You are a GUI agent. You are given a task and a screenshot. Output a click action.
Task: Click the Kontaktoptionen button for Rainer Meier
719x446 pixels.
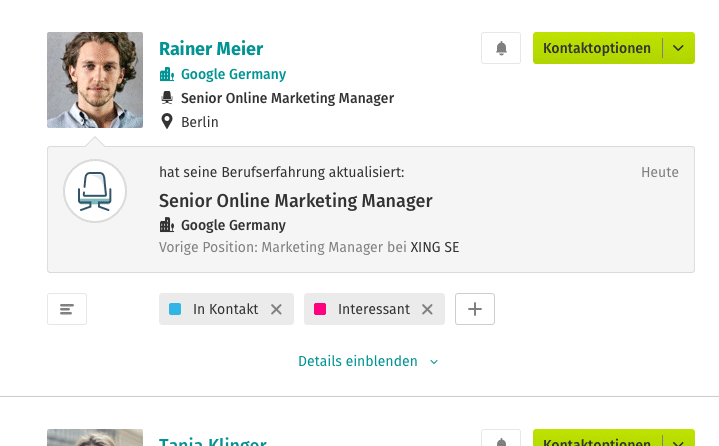click(x=597, y=48)
